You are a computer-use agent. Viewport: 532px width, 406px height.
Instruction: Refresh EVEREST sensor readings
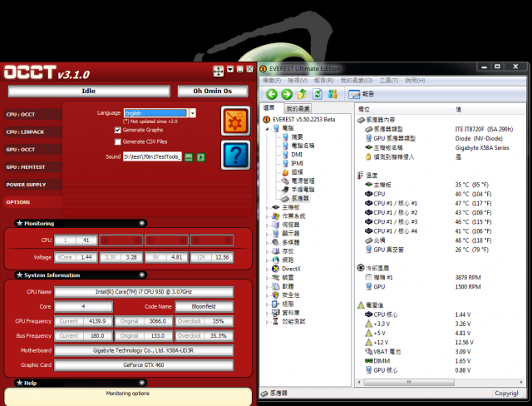[x=318, y=94]
